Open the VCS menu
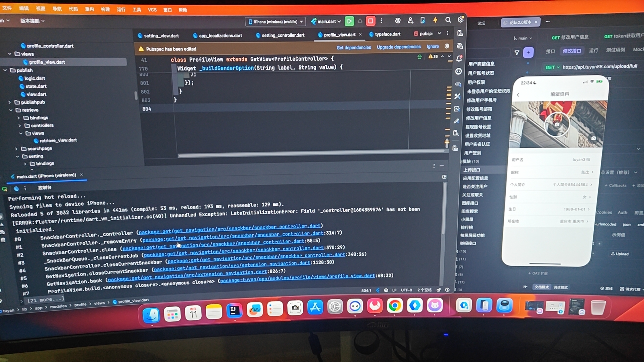 coord(152,10)
